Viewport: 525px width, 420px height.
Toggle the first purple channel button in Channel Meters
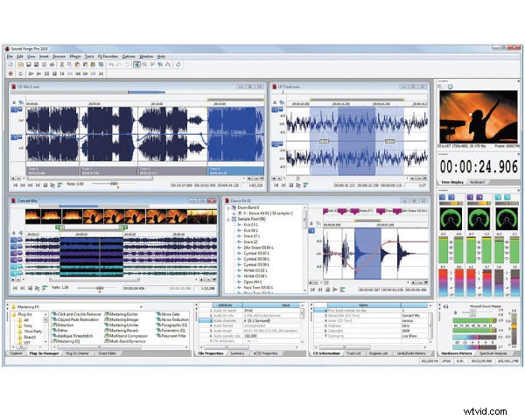(470, 197)
